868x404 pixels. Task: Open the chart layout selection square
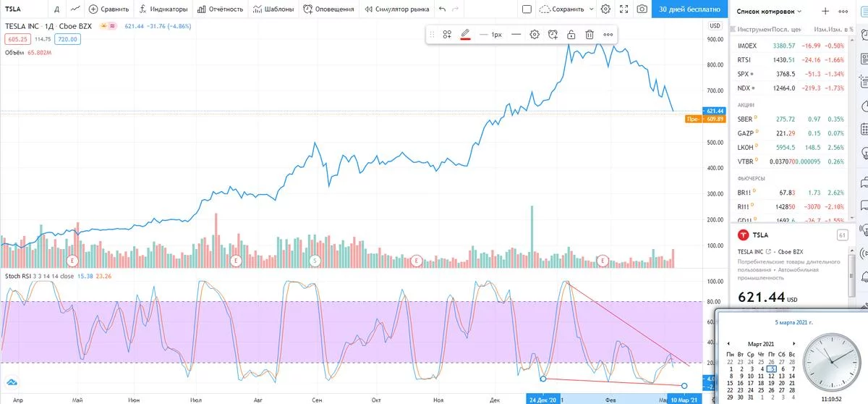point(527,9)
